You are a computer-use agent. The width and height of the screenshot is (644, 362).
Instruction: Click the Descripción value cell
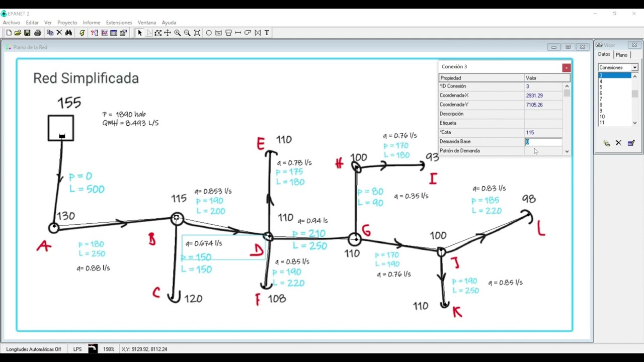[543, 114]
